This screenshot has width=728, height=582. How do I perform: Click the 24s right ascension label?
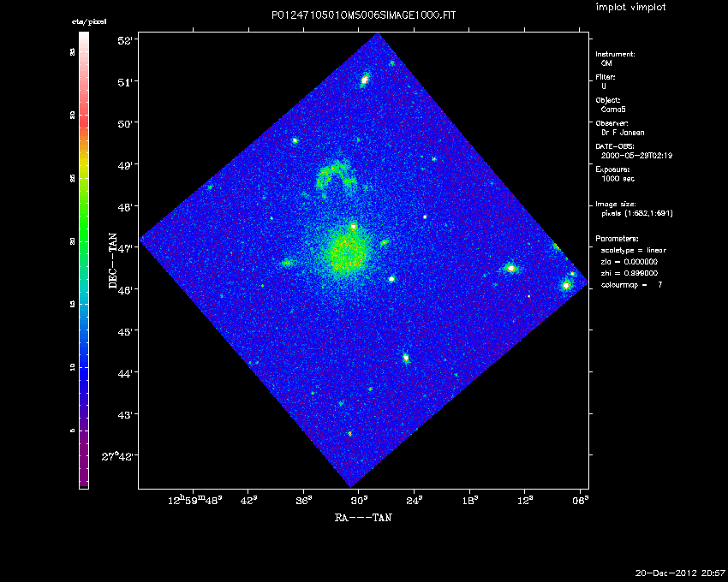click(x=415, y=501)
